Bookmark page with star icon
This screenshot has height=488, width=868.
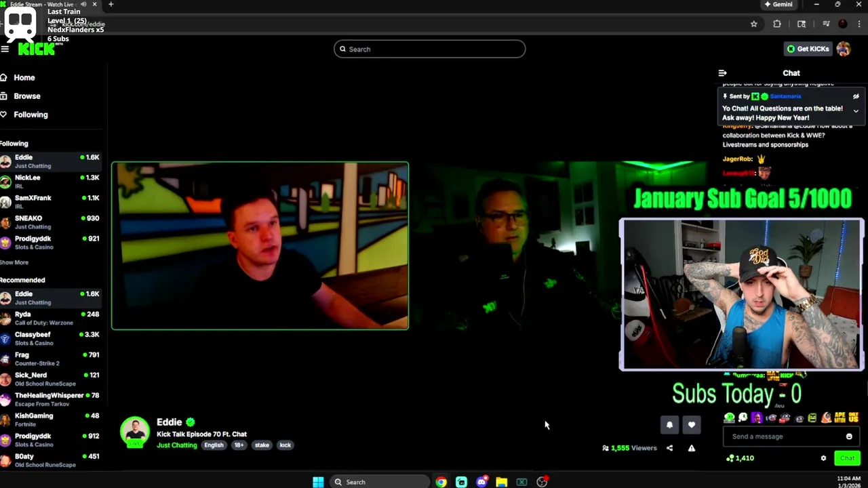click(x=753, y=24)
